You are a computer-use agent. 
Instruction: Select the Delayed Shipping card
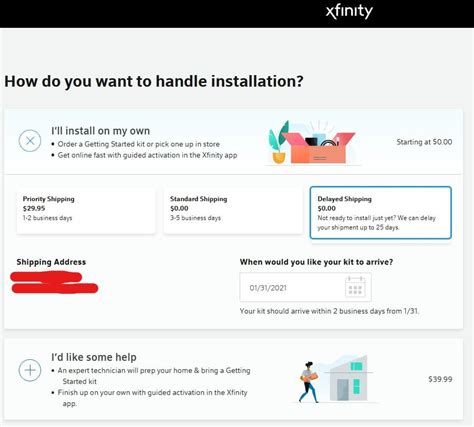[380, 213]
